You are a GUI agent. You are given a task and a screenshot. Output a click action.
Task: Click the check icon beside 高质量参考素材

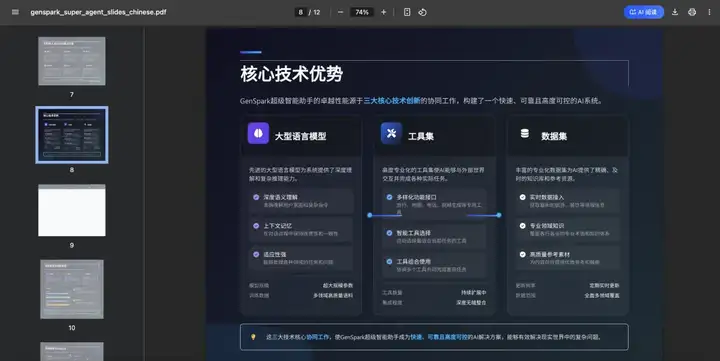(523, 254)
